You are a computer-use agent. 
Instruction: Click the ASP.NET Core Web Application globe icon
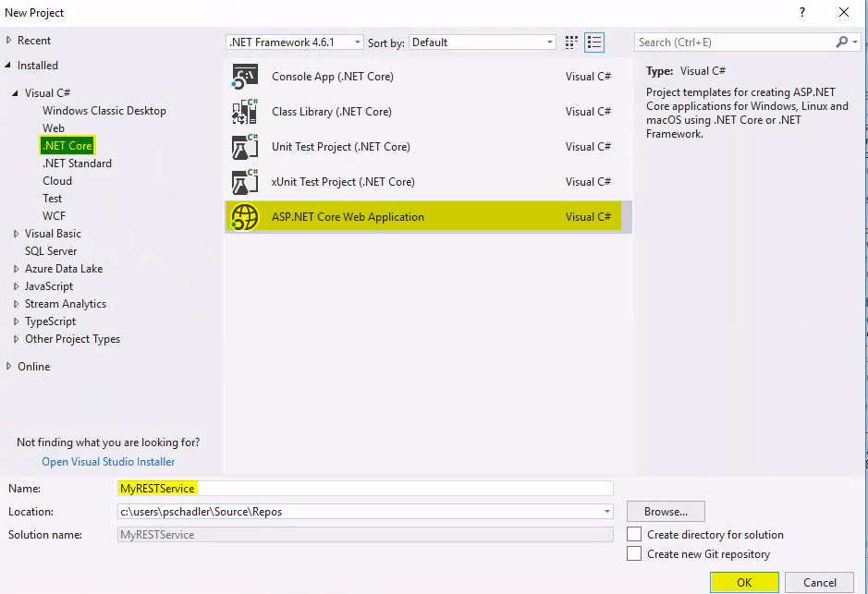click(245, 217)
